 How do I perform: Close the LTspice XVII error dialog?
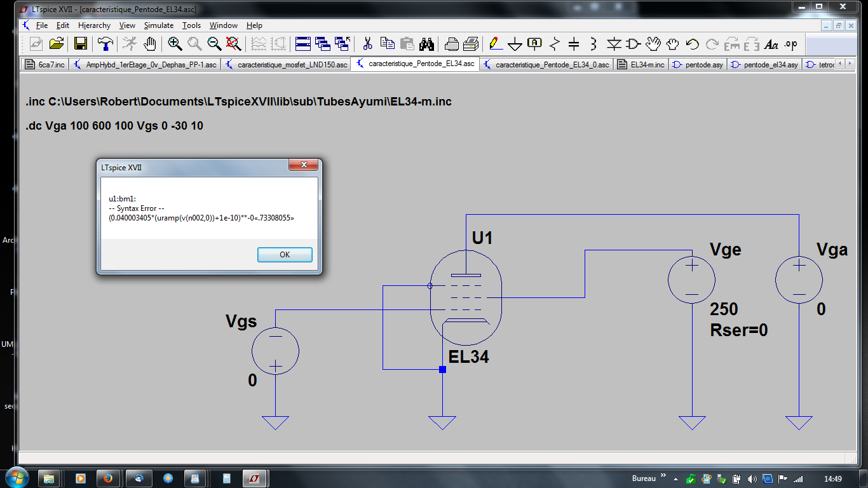303,165
